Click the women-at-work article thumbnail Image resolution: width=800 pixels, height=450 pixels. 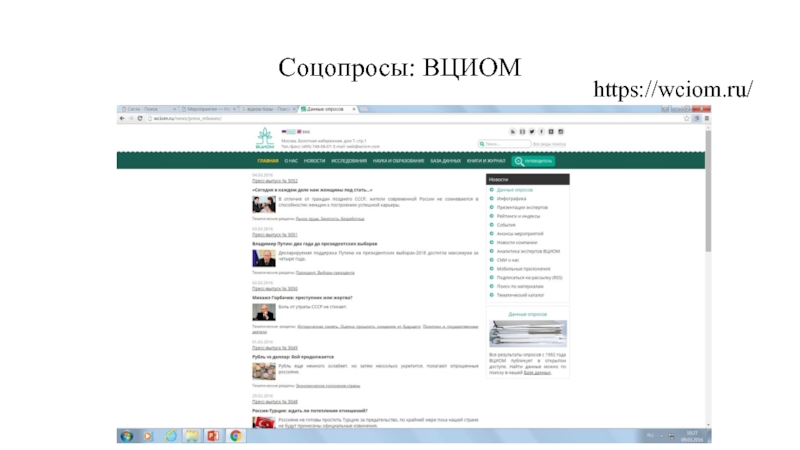tap(264, 204)
